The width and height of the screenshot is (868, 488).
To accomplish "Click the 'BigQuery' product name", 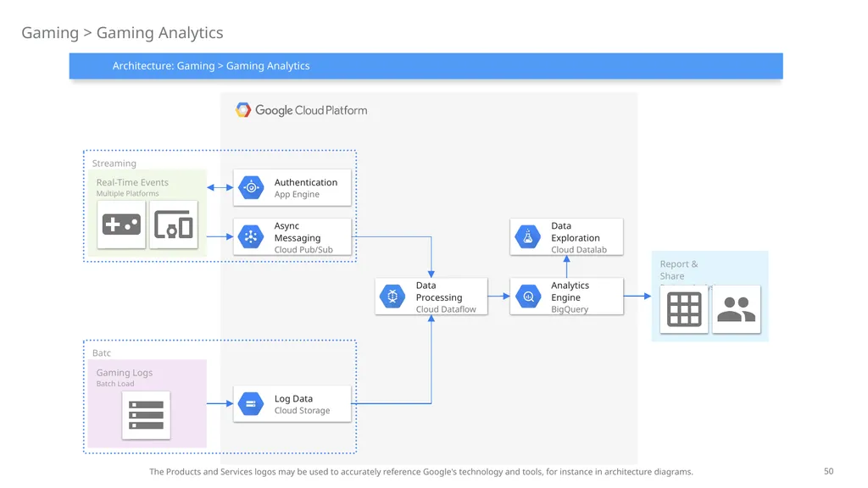I will pyautogui.click(x=569, y=309).
